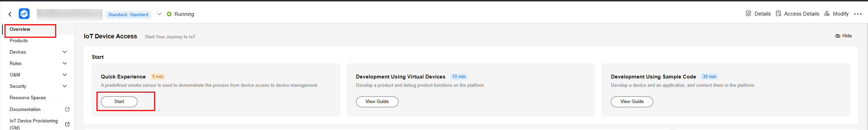Image resolution: width=868 pixels, height=130 pixels.
Task: Click the back arrow icon
Action: coord(10,14)
